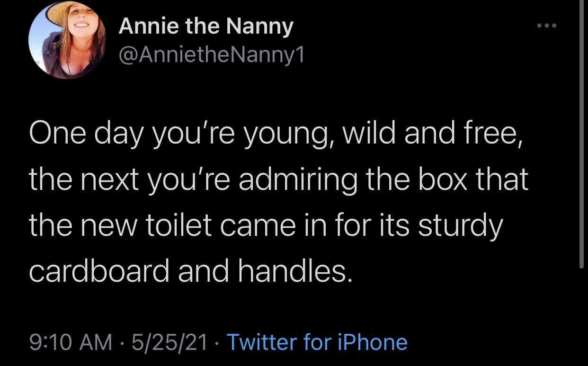Click the Twitter for iPhone source link

[x=317, y=342]
